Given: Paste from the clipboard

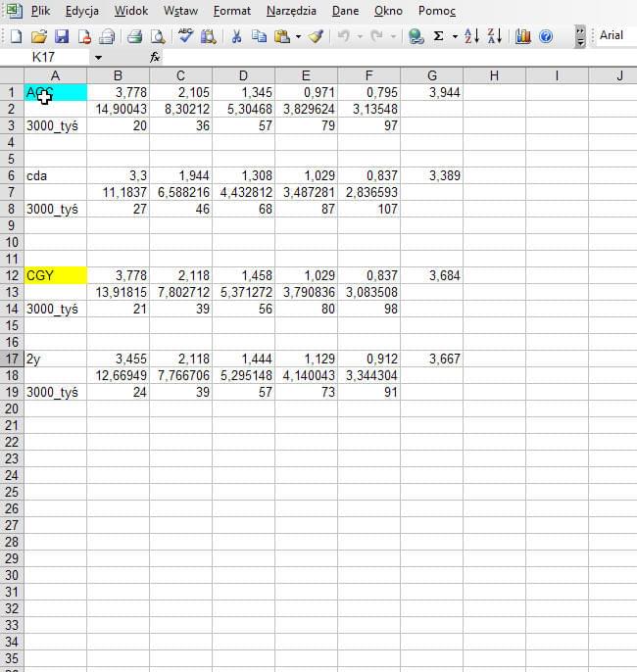Looking at the screenshot, I should point(282,36).
